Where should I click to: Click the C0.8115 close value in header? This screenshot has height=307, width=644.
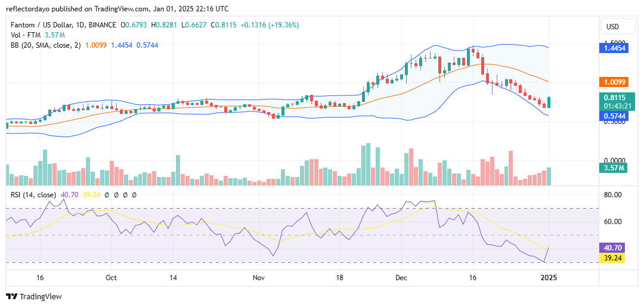224,25
